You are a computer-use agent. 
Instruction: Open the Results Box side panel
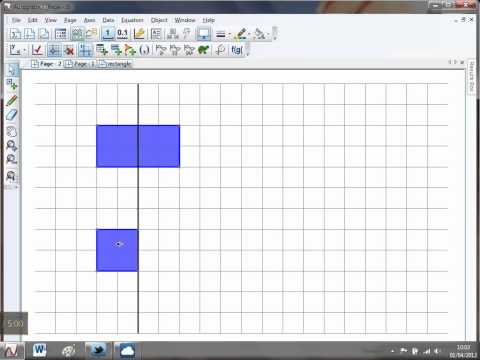click(471, 77)
